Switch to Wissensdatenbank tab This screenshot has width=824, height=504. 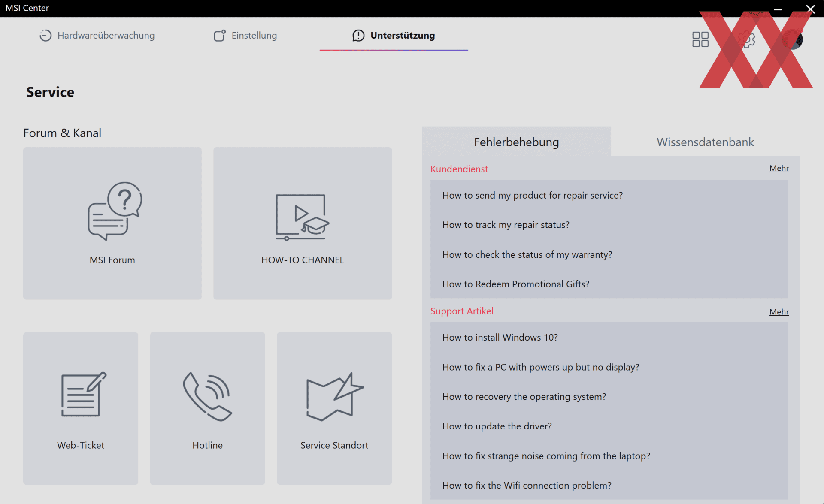(x=705, y=142)
